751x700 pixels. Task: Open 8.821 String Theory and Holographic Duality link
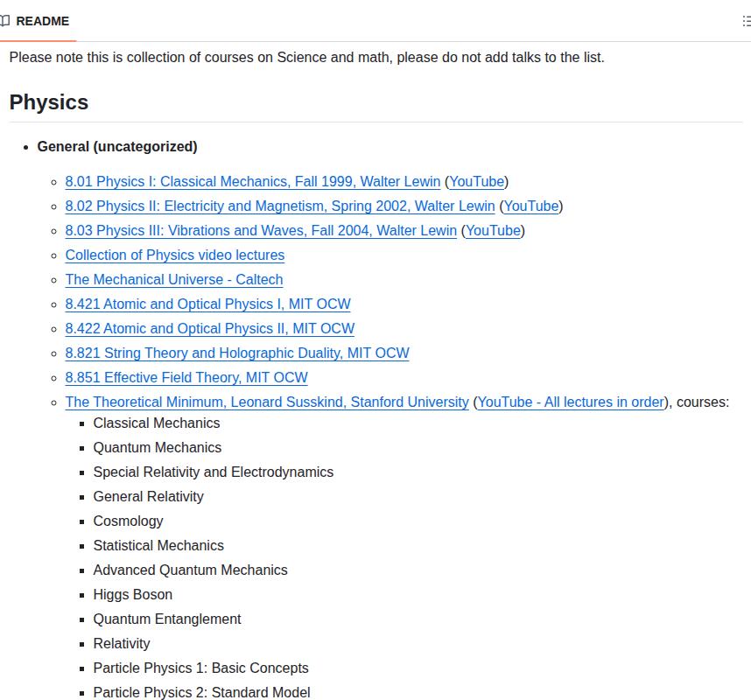[237, 353]
